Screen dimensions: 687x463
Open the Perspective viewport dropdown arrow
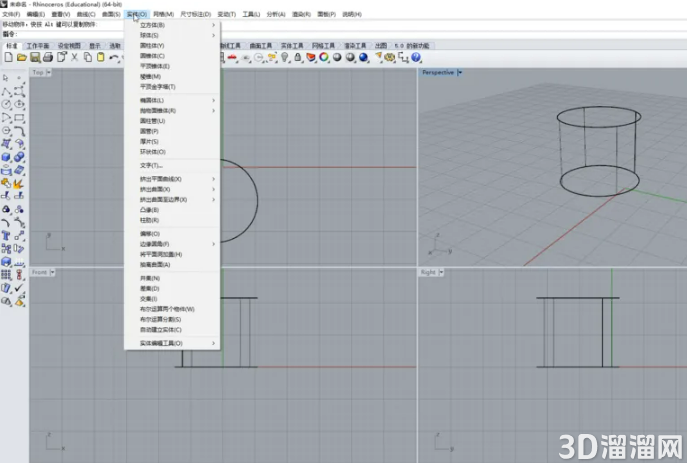point(460,73)
